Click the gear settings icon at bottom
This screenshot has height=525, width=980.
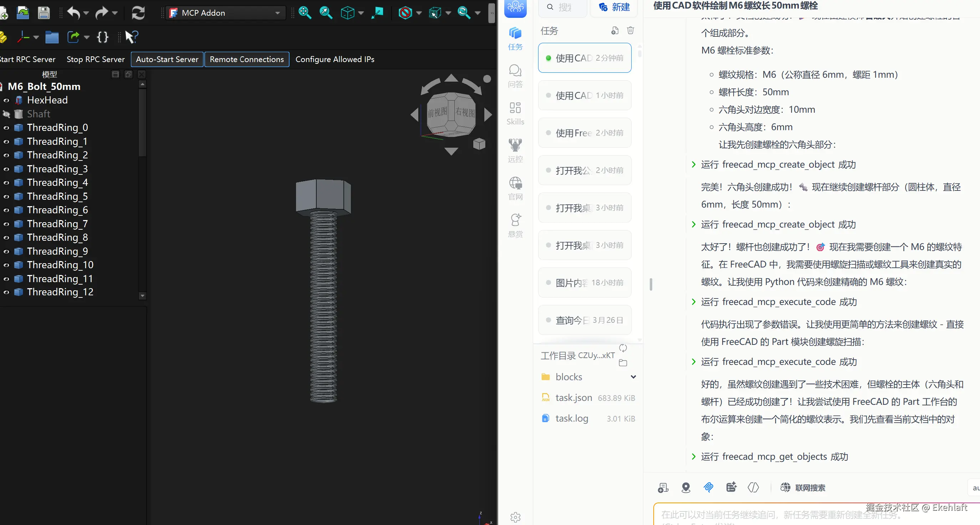pos(515,517)
